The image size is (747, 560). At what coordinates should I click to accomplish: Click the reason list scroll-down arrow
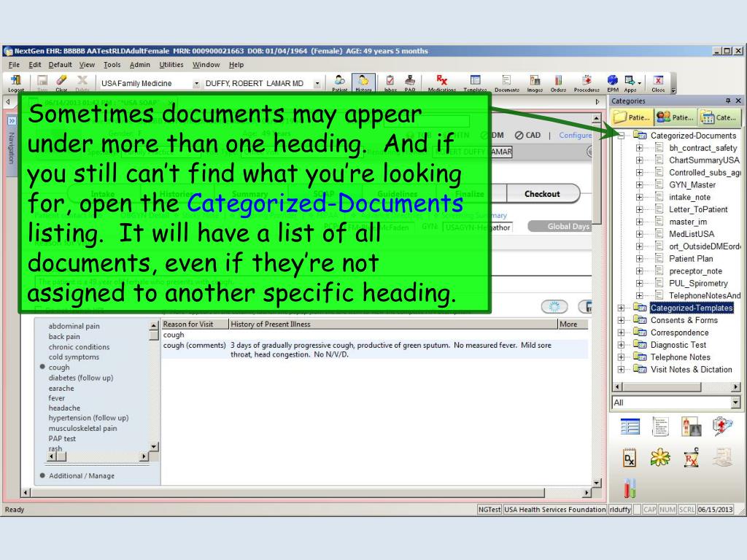click(153, 447)
